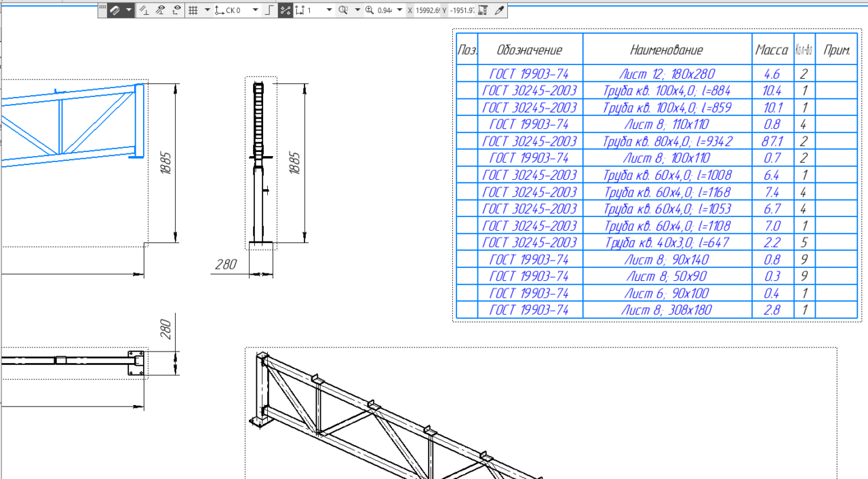The height and width of the screenshot is (479, 868).
Task: Click the measurement calculator icon
Action: (483, 10)
